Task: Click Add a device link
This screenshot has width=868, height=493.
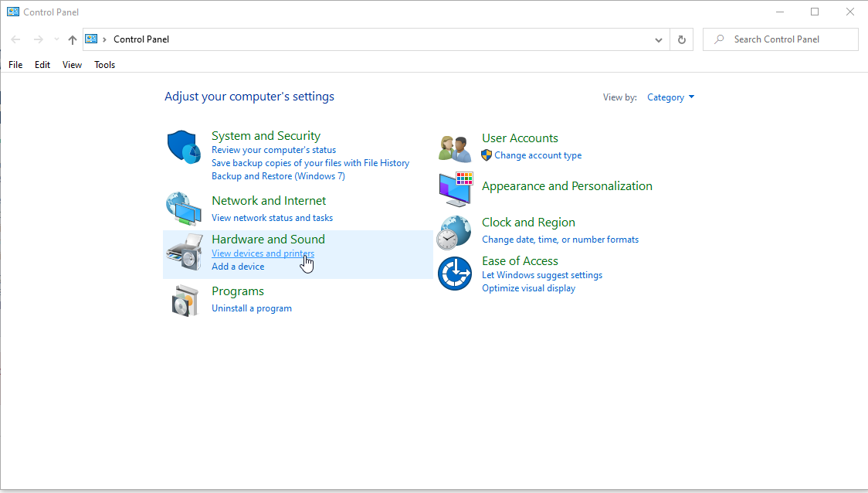Action: point(238,267)
